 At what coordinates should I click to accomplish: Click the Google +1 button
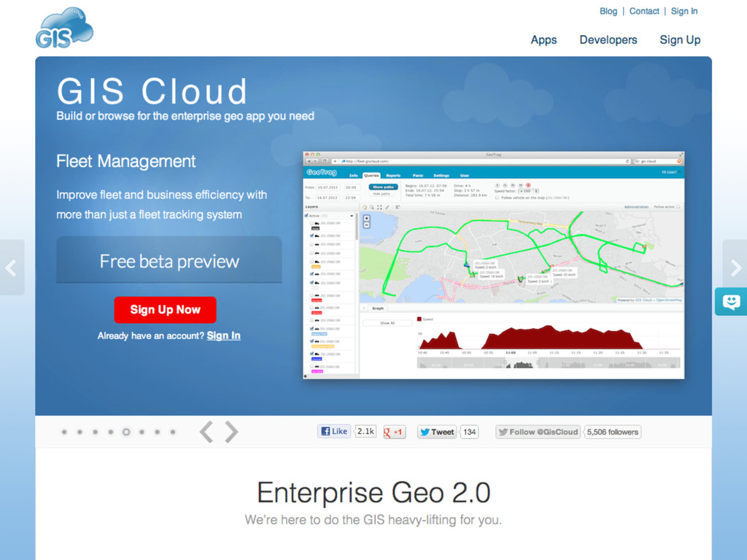pos(394,432)
